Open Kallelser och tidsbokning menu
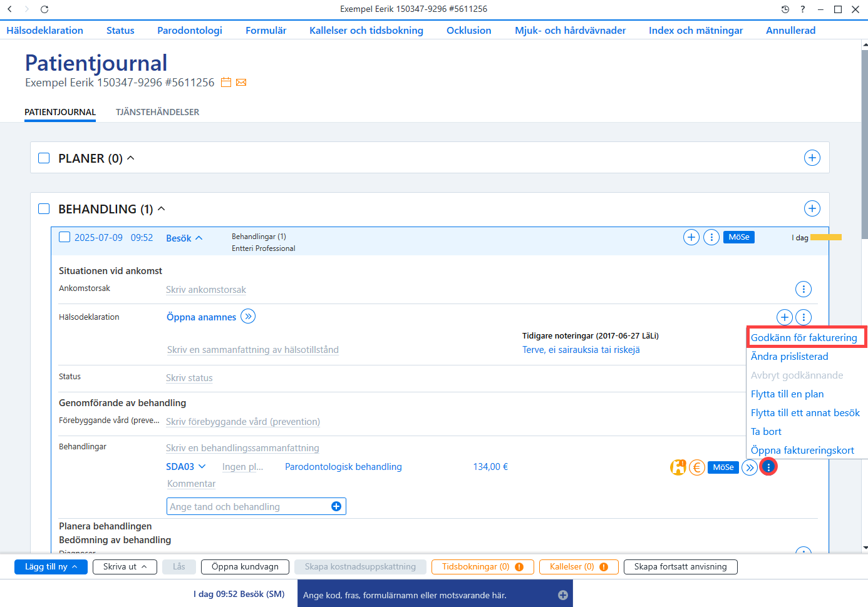The image size is (868, 607). coord(366,30)
